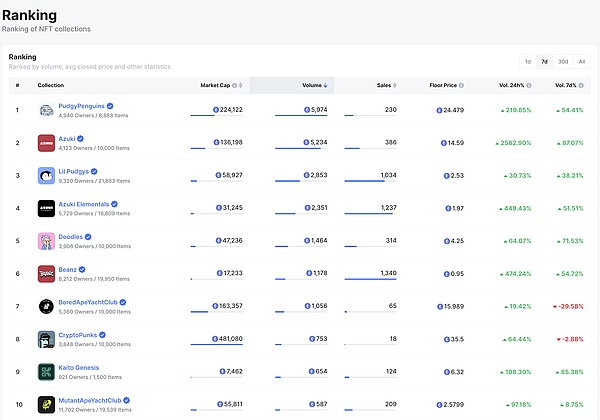600x420 pixels.
Task: Click the Beanz 474.24% 24h volume value
Action: (515, 274)
